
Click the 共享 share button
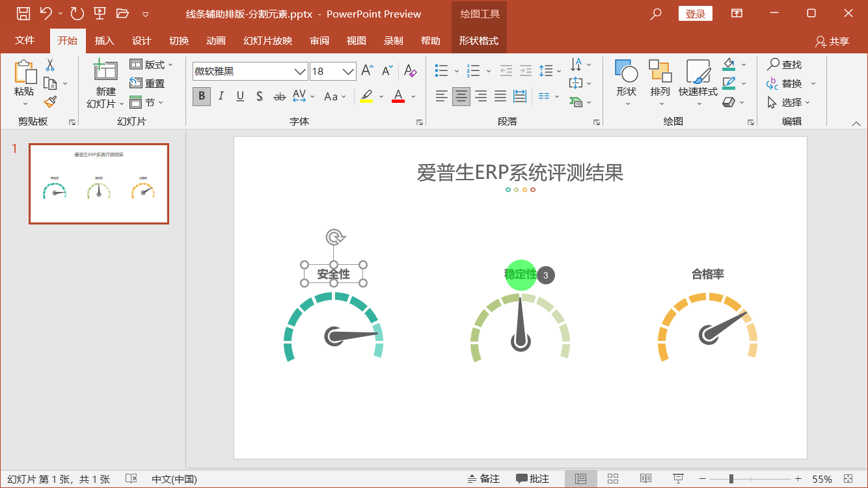(x=832, y=41)
